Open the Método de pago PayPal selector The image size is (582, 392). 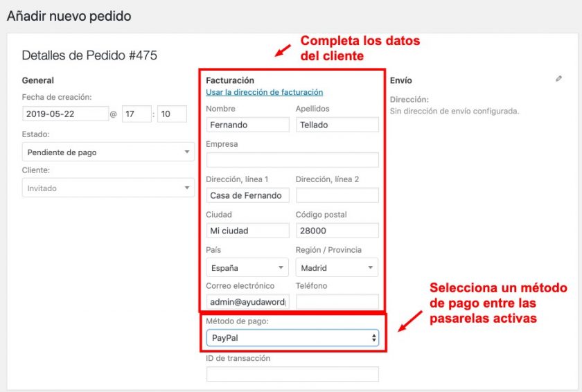pyautogui.click(x=292, y=338)
